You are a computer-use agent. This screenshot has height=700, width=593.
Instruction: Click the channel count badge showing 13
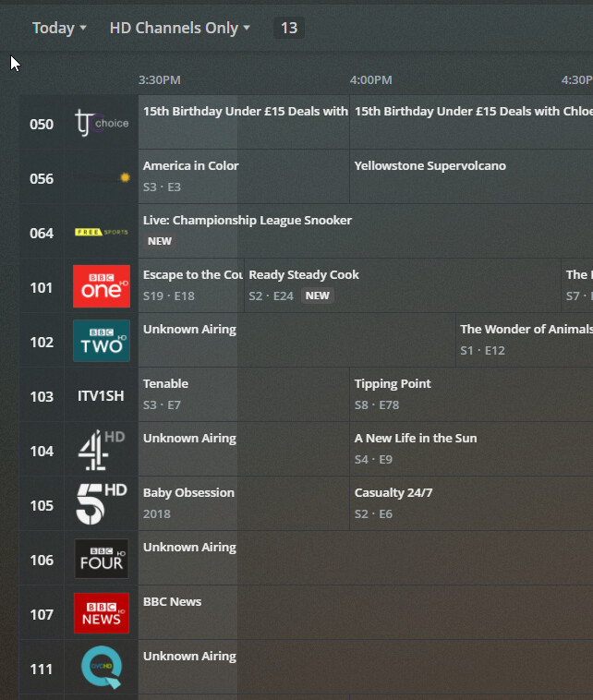pos(289,28)
